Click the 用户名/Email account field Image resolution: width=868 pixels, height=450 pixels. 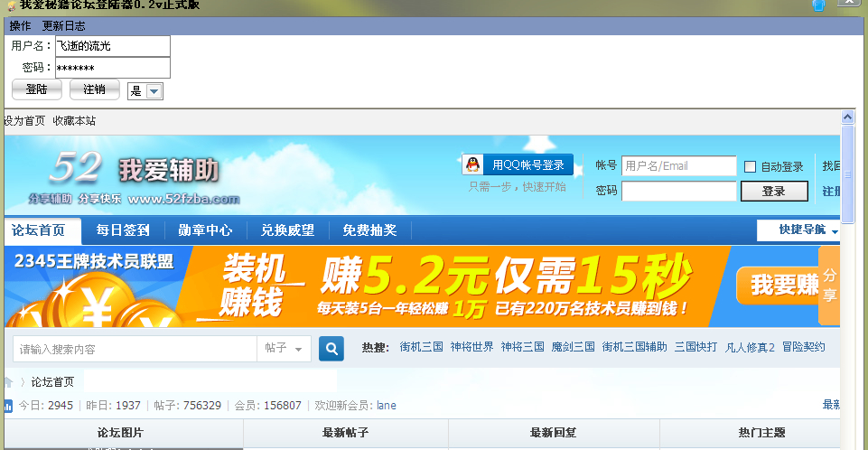pos(678,165)
